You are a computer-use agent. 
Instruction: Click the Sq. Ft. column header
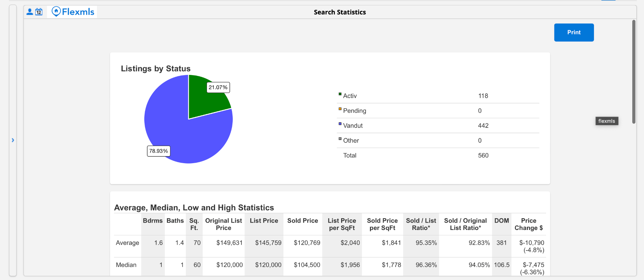tap(194, 224)
